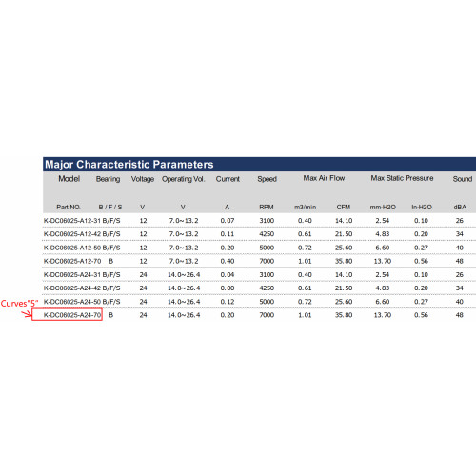Click voltage 24 in A24-42 row

143,288
